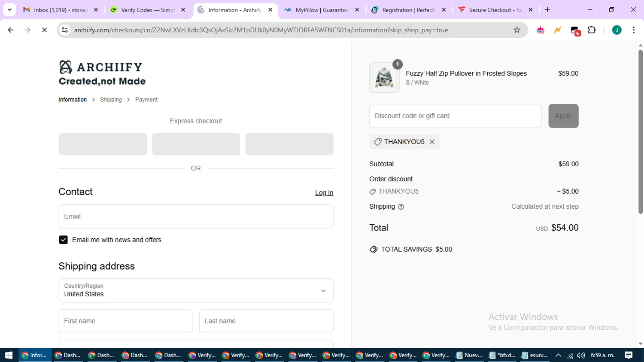The image size is (644, 362).
Task: Open the *bfxd... taskbar item
Action: click(502, 355)
